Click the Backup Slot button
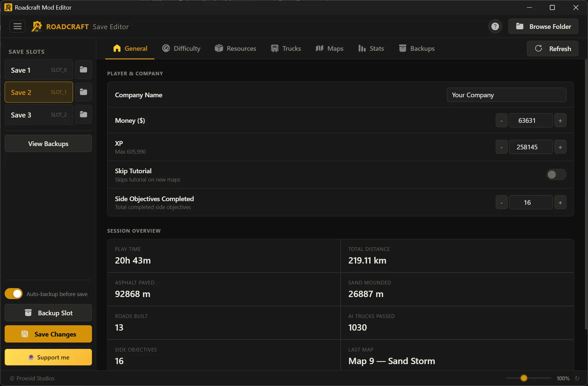The width and height of the screenshot is (588, 386). tap(48, 313)
